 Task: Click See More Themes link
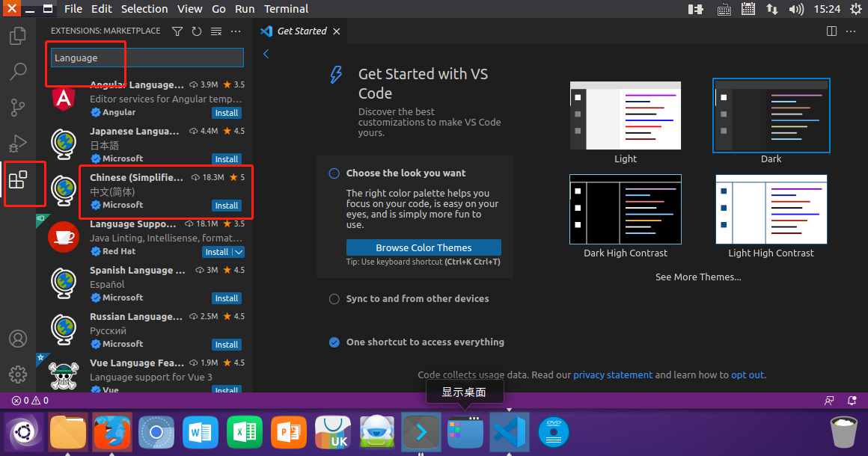tap(698, 277)
